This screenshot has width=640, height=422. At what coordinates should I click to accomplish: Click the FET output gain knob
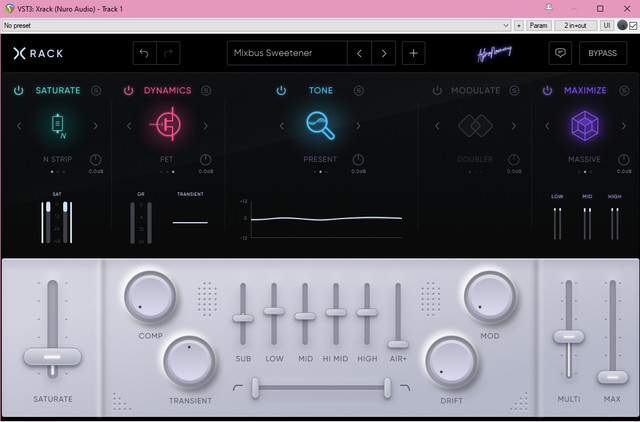click(x=205, y=160)
